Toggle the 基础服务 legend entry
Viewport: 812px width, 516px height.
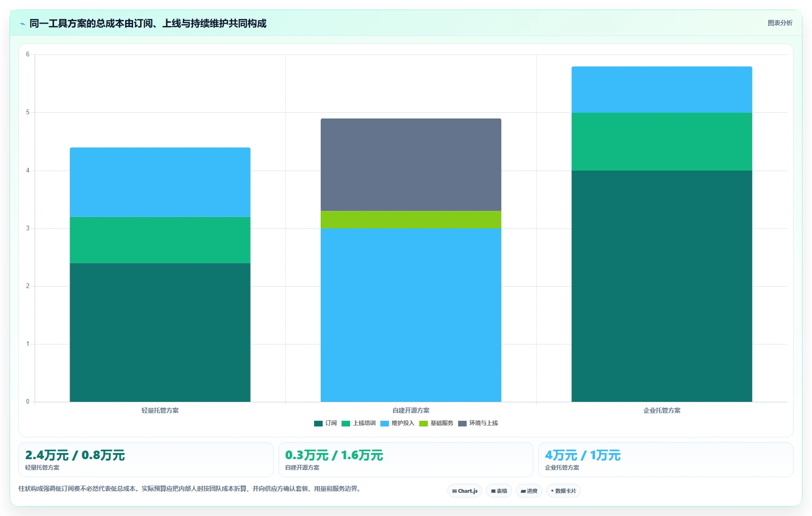436,423
